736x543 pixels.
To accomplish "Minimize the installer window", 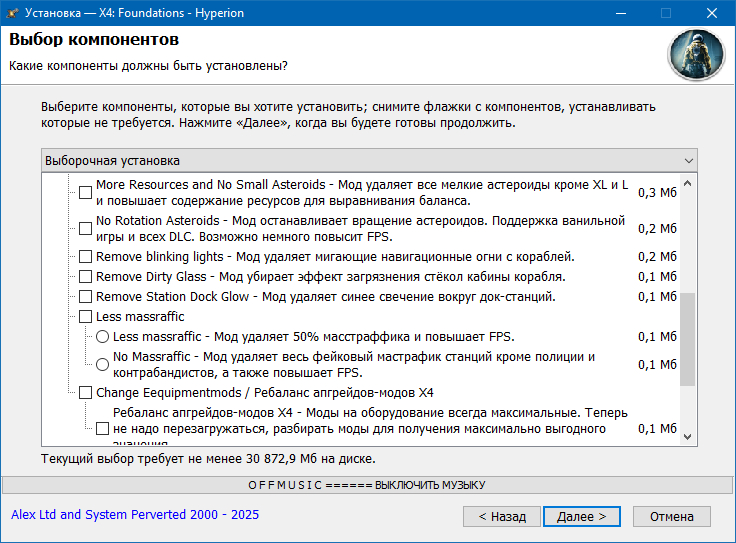I will coord(621,13).
